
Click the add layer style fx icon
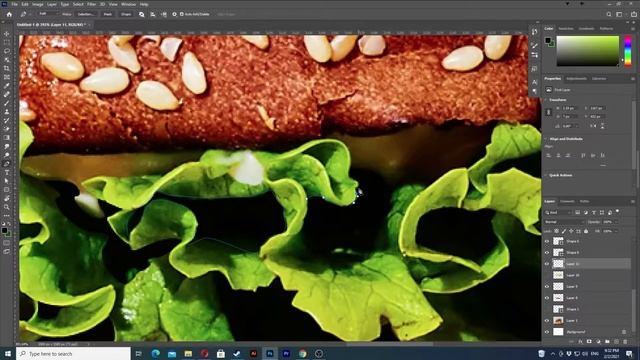(580, 342)
